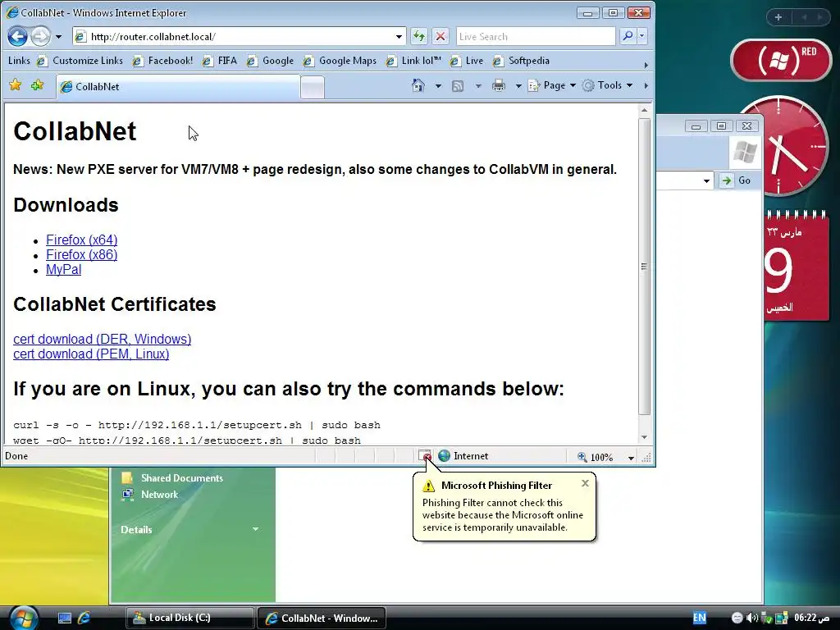The height and width of the screenshot is (630, 840).
Task: Expand the Explorer window address dropdown
Action: pos(706,180)
